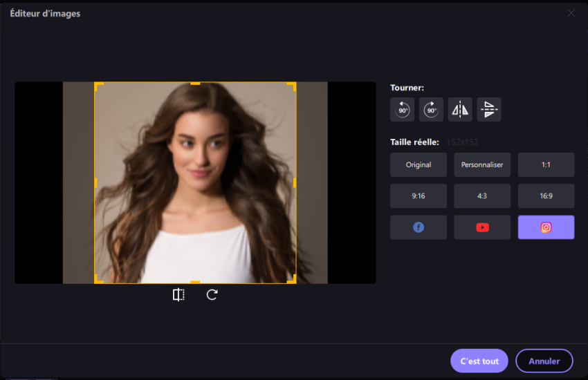Click the compare/mirror icon below preview

click(x=178, y=295)
